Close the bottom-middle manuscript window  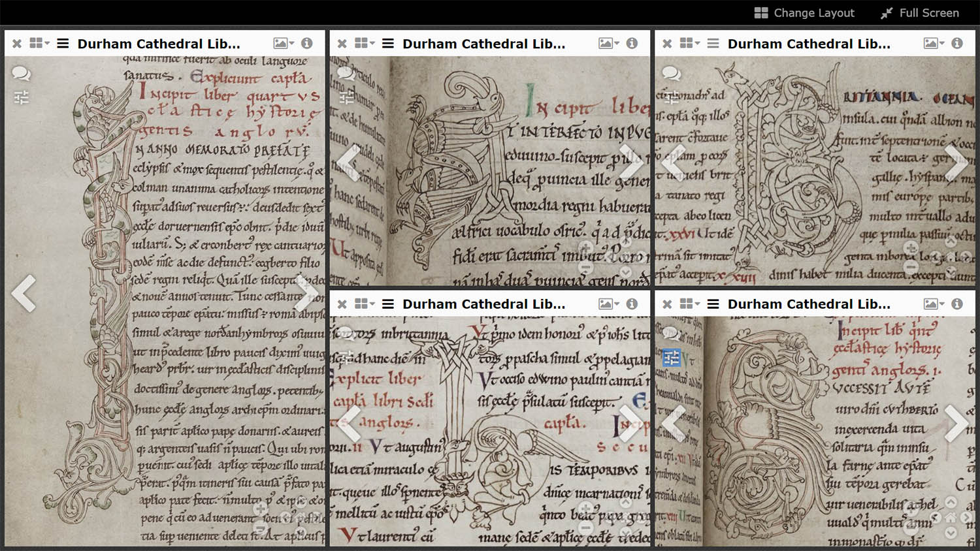click(x=342, y=304)
